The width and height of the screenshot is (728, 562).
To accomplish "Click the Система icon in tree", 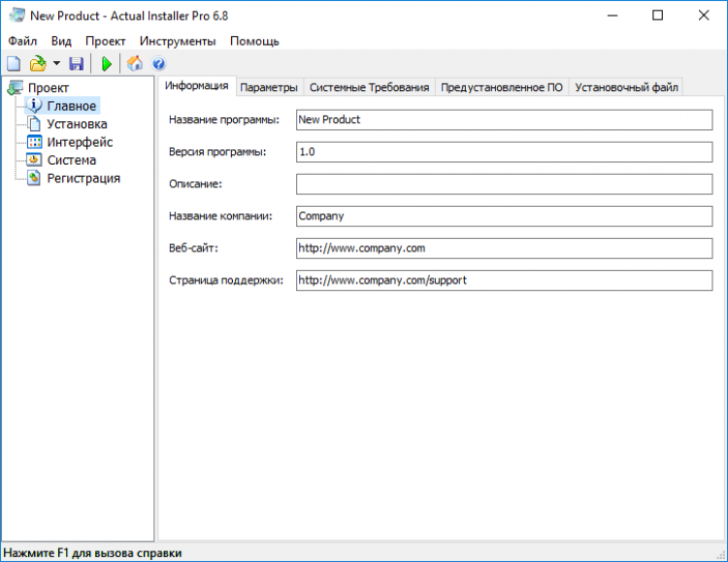I will click(34, 160).
